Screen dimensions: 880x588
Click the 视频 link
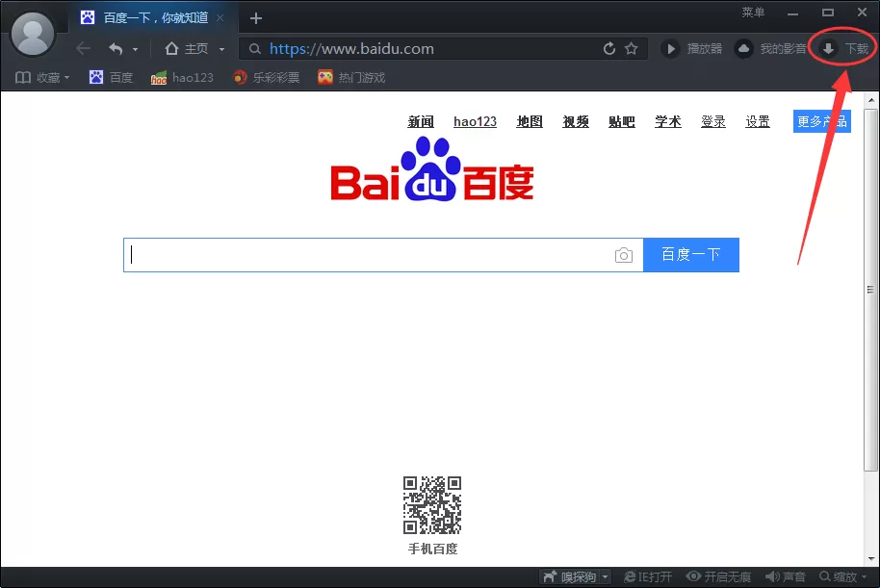576,121
